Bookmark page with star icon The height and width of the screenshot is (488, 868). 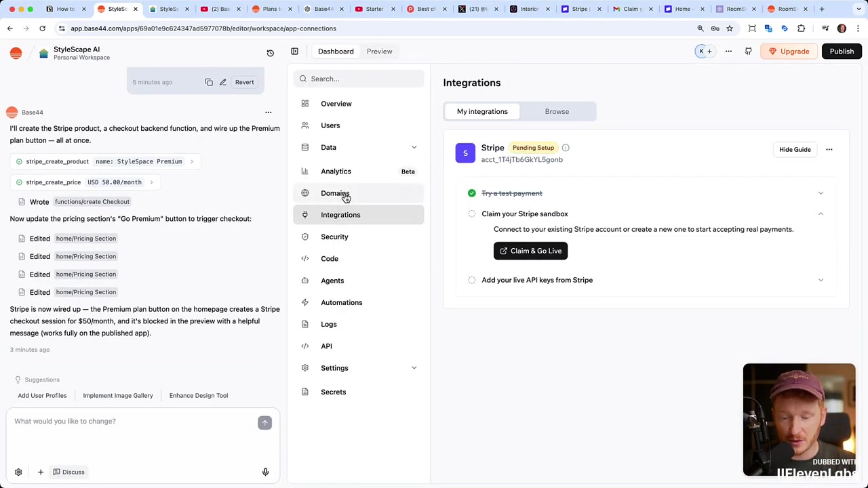coord(730,28)
